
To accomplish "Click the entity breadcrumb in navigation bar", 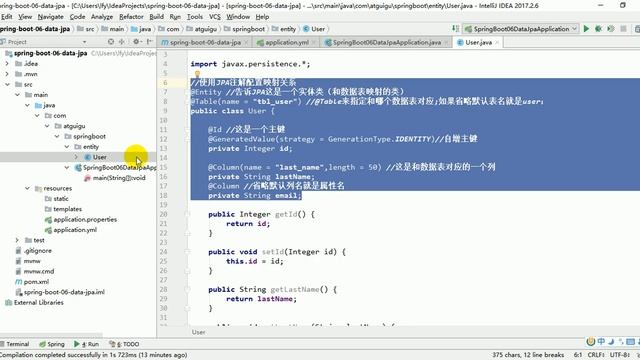I will pos(284,29).
